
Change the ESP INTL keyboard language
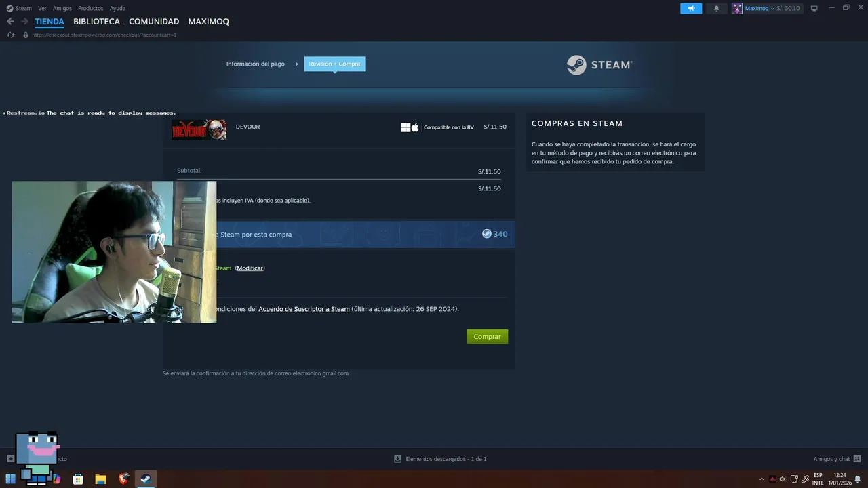(818, 479)
